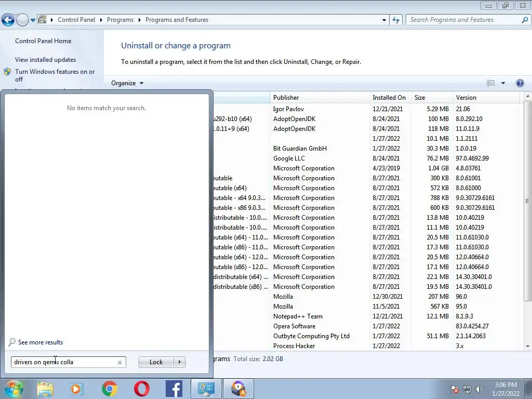The image size is (532, 399).
Task: Open the Help question mark icon
Action: pos(520,83)
